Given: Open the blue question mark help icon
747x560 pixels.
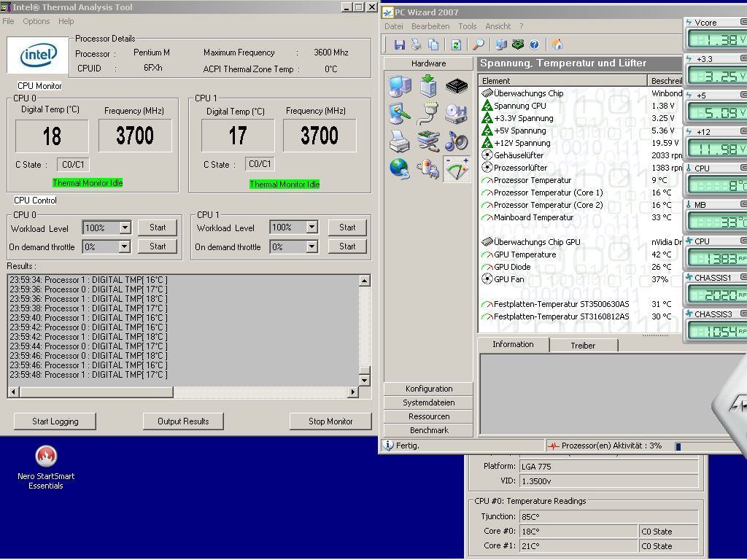Looking at the screenshot, I should [534, 44].
